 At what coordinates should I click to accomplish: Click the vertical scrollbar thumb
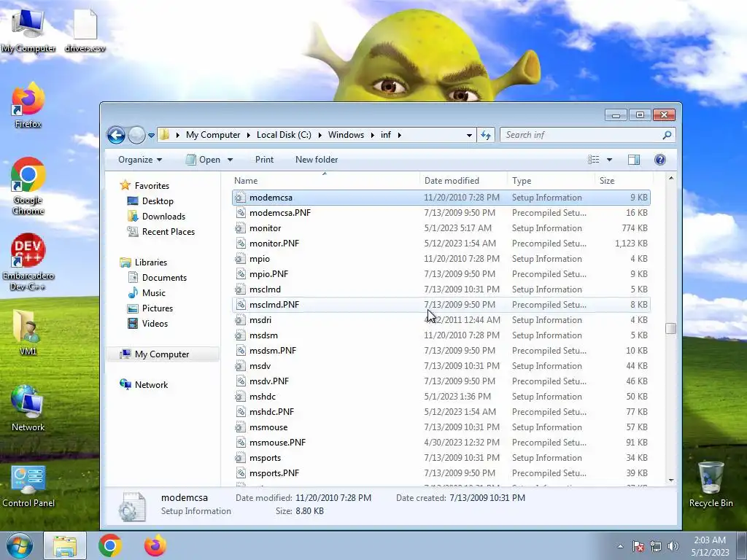pos(671,329)
